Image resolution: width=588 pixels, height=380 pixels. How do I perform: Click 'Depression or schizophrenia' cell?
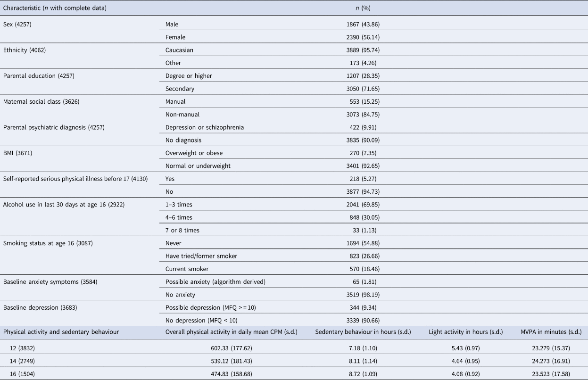(x=205, y=127)
